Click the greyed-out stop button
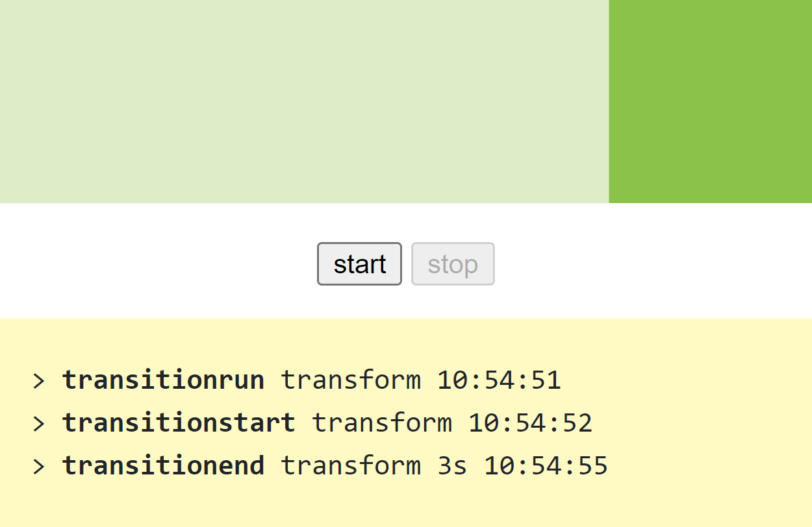 [453, 264]
